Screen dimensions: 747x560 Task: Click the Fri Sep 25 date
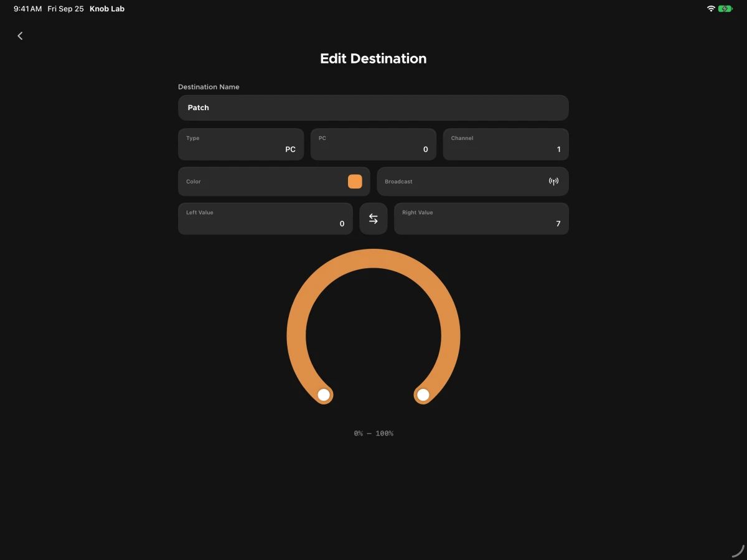point(66,9)
